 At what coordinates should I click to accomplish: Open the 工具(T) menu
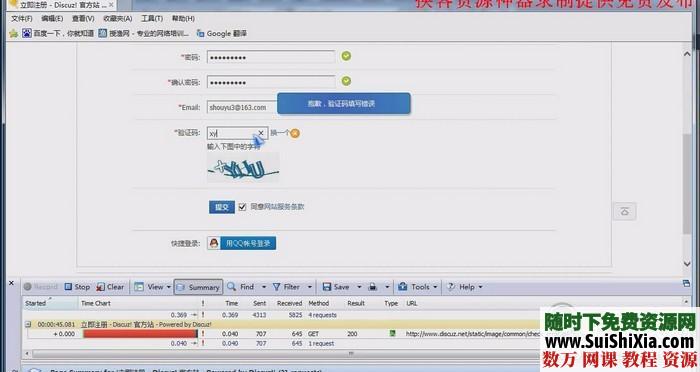(x=152, y=18)
